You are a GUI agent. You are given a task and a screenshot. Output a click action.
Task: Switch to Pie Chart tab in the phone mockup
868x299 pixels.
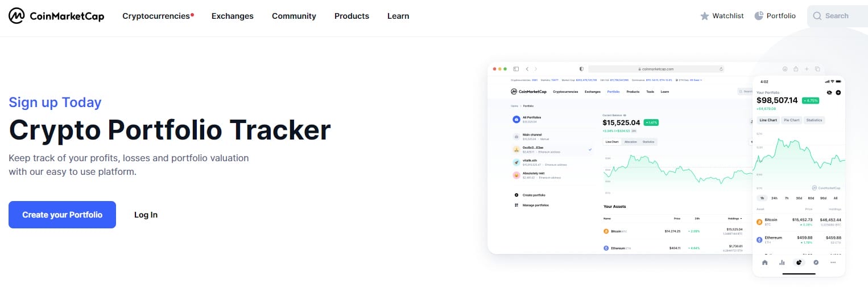pos(792,120)
